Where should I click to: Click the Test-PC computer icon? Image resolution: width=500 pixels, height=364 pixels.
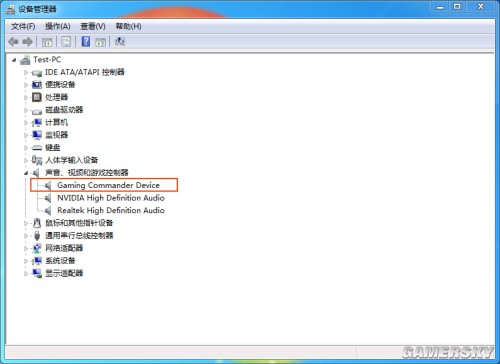25,60
